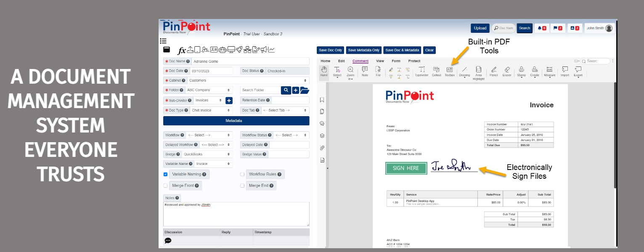The image size is (644, 252).
Task: Open the Sub-Divider dropdown showing Invoices
Action: (x=209, y=101)
